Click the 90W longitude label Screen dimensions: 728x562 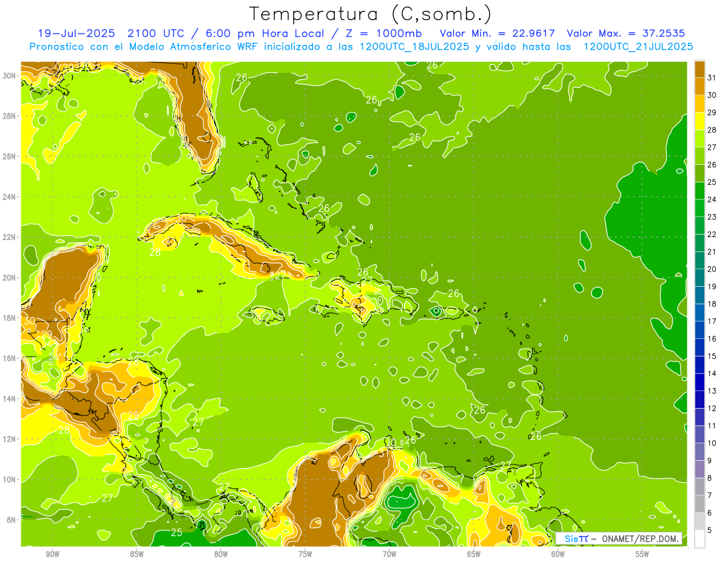(53, 554)
